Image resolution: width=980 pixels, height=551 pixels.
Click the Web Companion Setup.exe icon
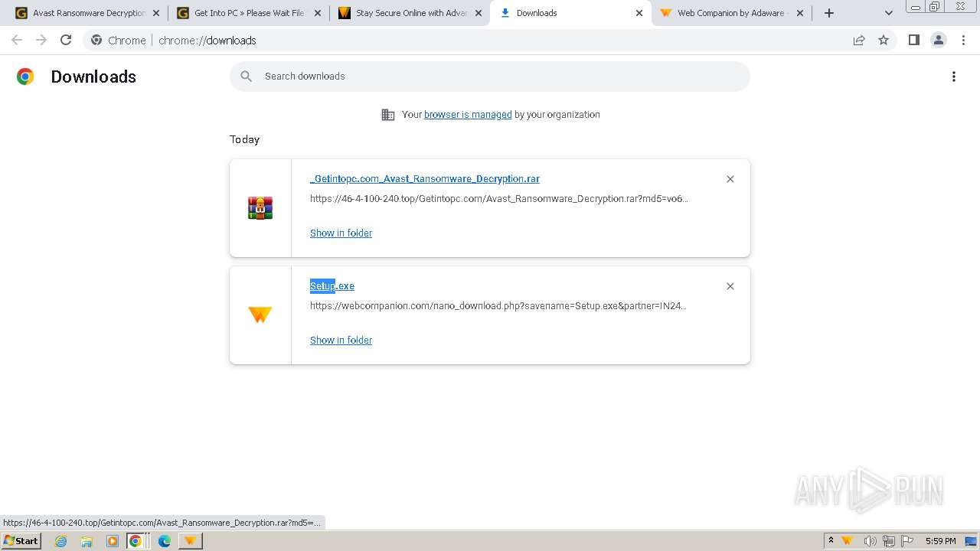click(x=260, y=315)
